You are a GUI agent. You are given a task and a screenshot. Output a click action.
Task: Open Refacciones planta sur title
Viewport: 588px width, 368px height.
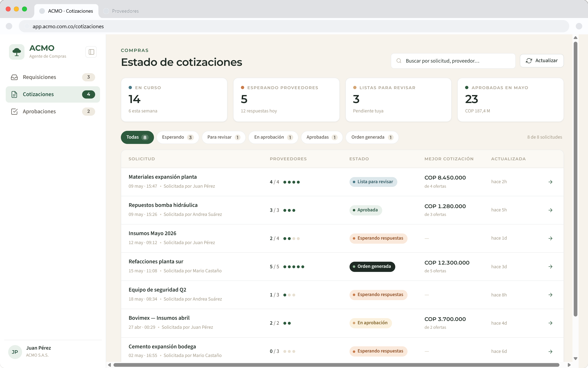click(x=156, y=262)
